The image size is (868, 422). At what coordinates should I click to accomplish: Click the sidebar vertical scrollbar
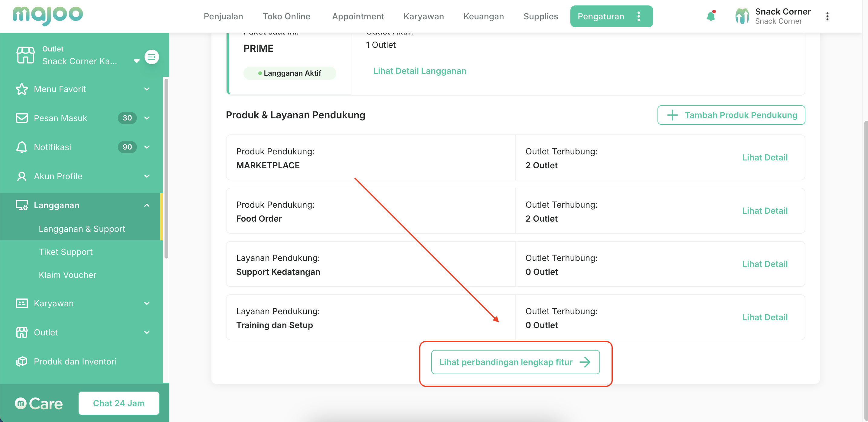click(166, 169)
